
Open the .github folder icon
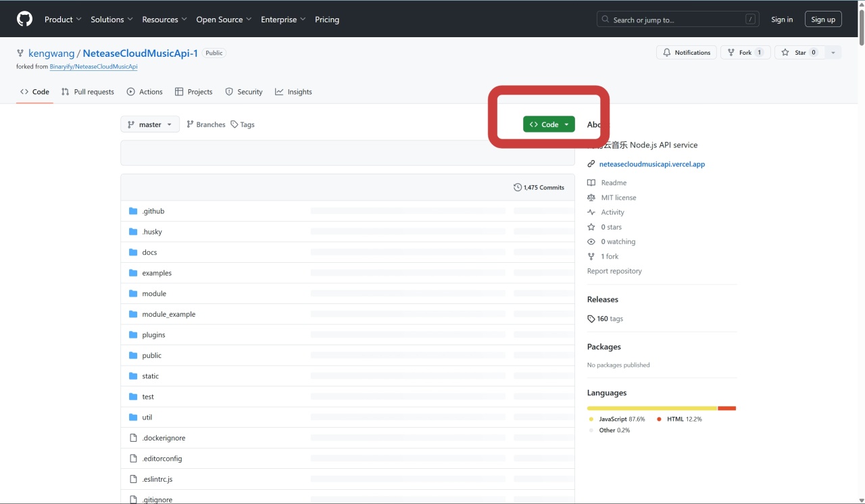click(133, 211)
